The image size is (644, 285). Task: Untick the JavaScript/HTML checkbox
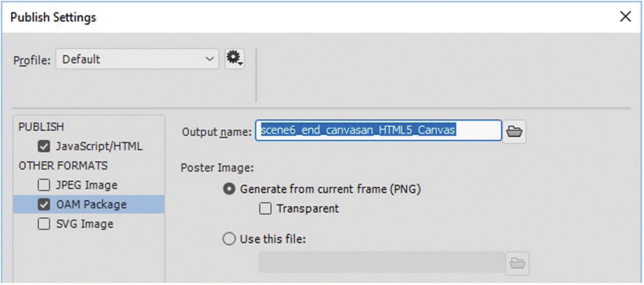pos(44,147)
